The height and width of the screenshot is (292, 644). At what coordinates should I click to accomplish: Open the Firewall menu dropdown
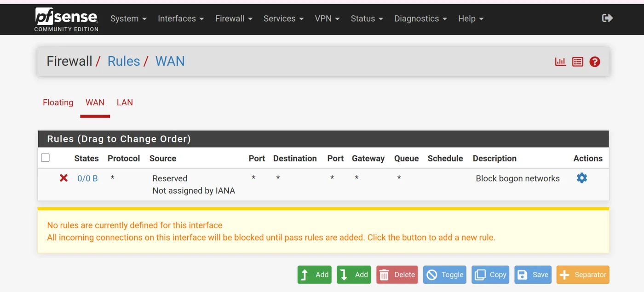coord(233,18)
